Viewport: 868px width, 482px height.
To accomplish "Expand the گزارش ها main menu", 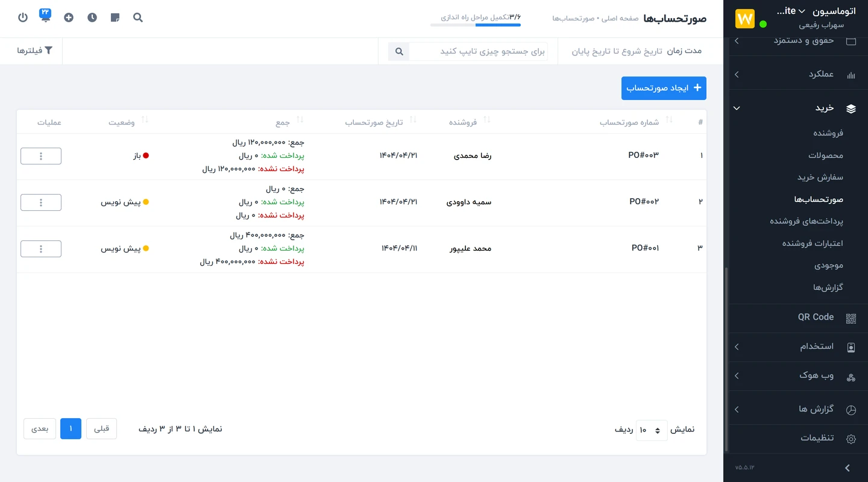I will [x=737, y=410].
